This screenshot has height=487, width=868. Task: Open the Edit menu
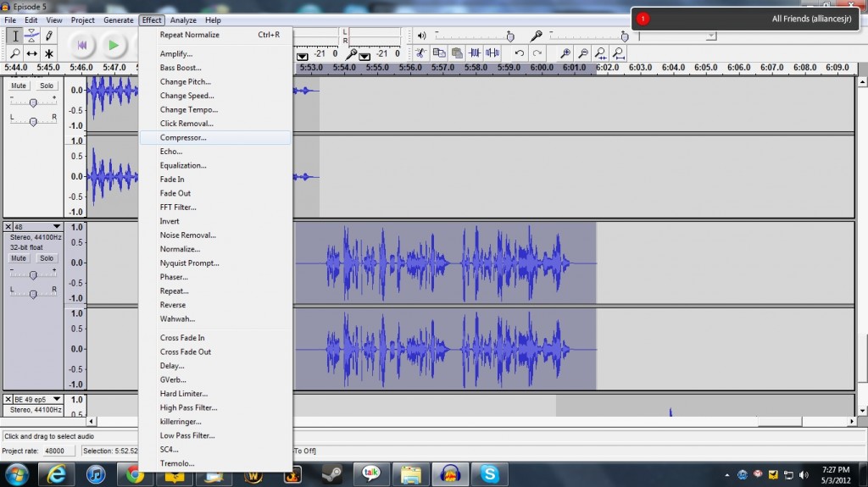pyautogui.click(x=31, y=20)
